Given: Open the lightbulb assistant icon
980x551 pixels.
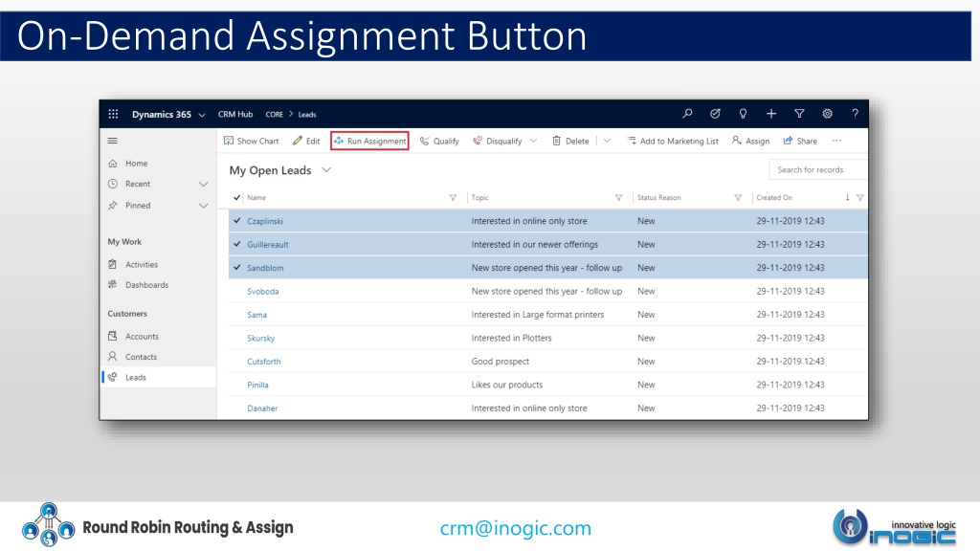Looking at the screenshot, I should [743, 114].
